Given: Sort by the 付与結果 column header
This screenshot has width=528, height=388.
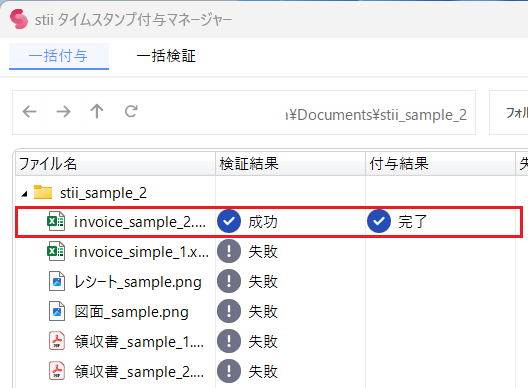Looking at the screenshot, I should tap(440, 164).
